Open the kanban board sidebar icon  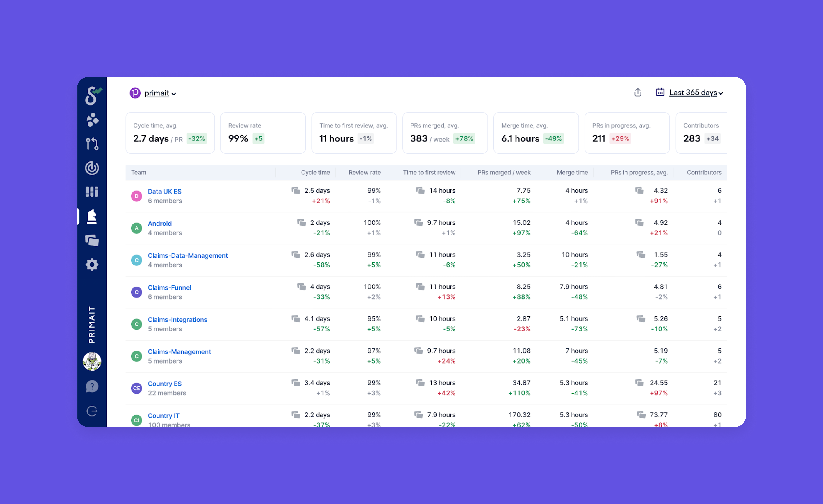point(92,192)
